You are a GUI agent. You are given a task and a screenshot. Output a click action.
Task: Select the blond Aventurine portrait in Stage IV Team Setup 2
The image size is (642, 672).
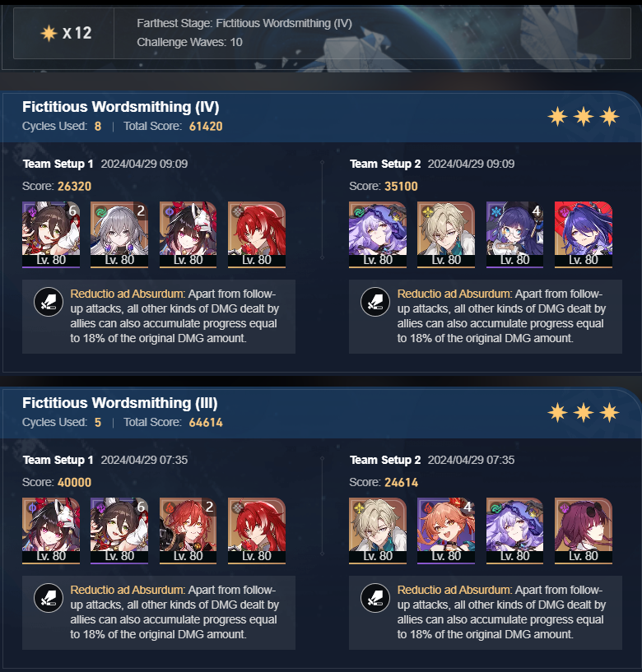(446, 234)
